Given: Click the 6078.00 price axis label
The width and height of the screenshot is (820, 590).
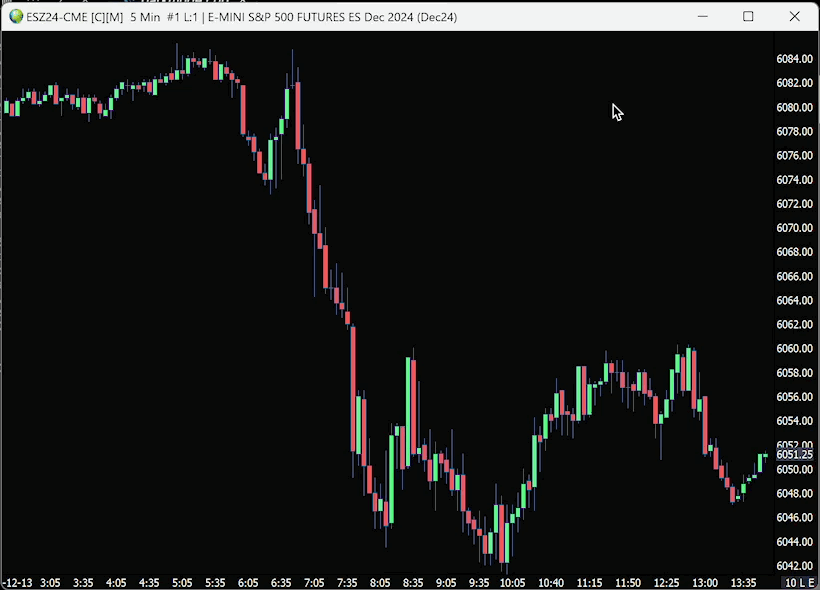Looking at the screenshot, I should [794, 131].
